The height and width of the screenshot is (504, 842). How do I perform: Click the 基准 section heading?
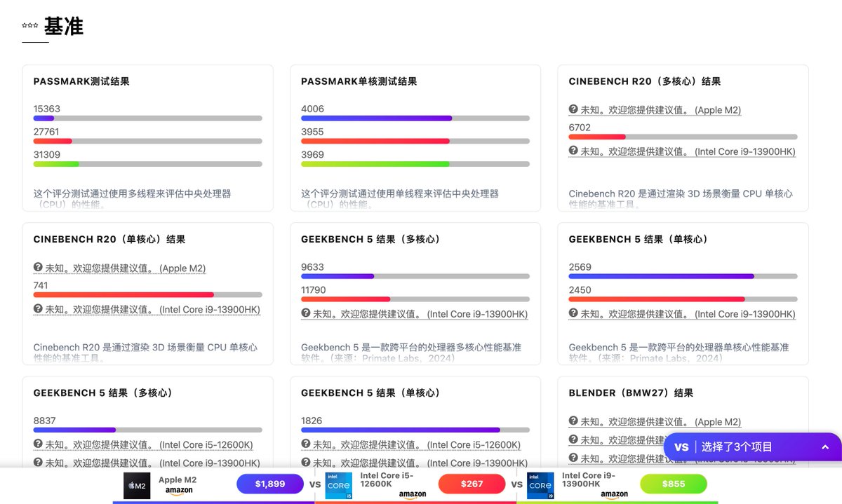pos(64,27)
